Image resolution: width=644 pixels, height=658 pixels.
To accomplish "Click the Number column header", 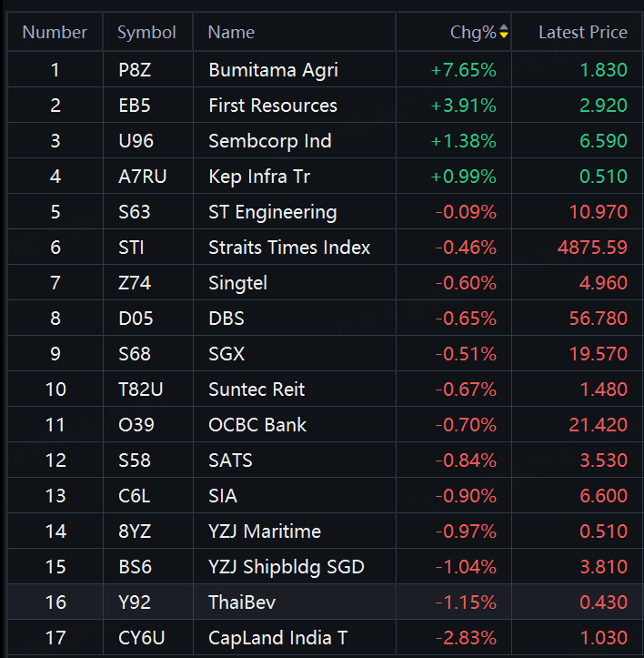I will pos(55,33).
